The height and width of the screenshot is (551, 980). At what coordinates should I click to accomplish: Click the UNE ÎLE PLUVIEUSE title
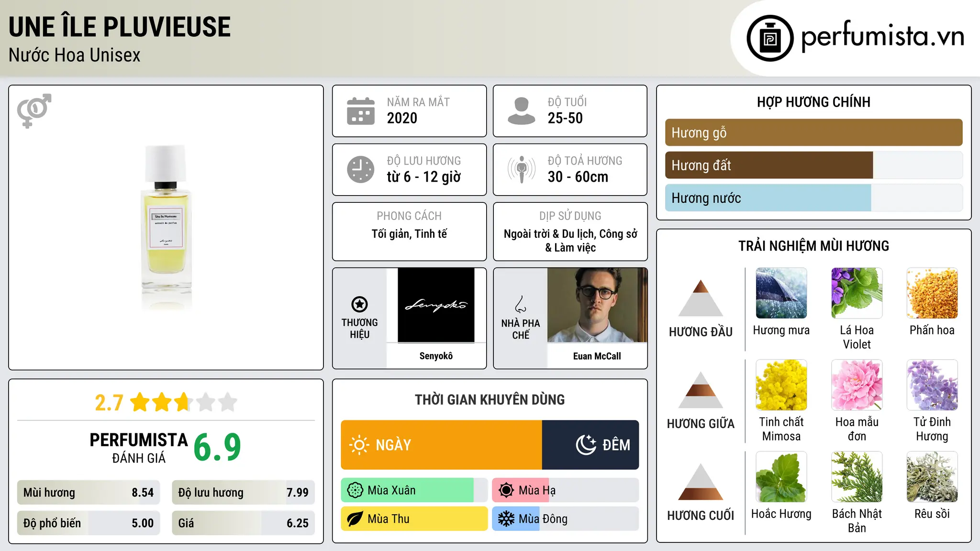tap(120, 27)
